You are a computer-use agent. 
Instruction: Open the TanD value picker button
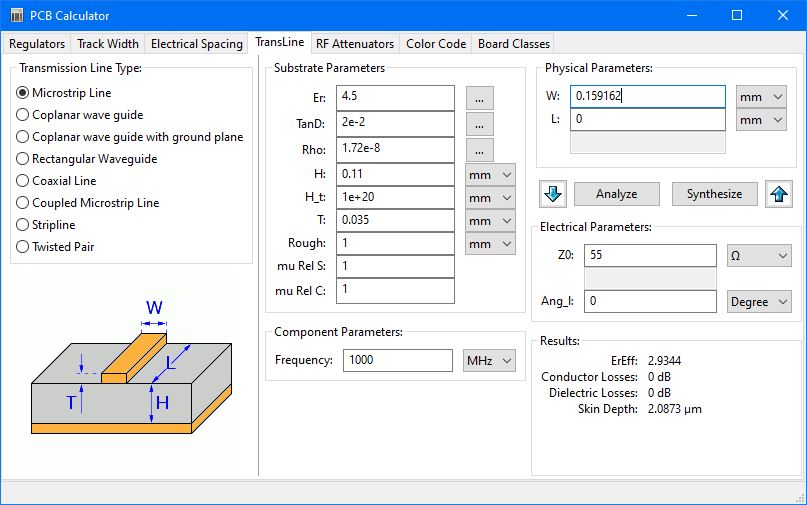coord(480,124)
